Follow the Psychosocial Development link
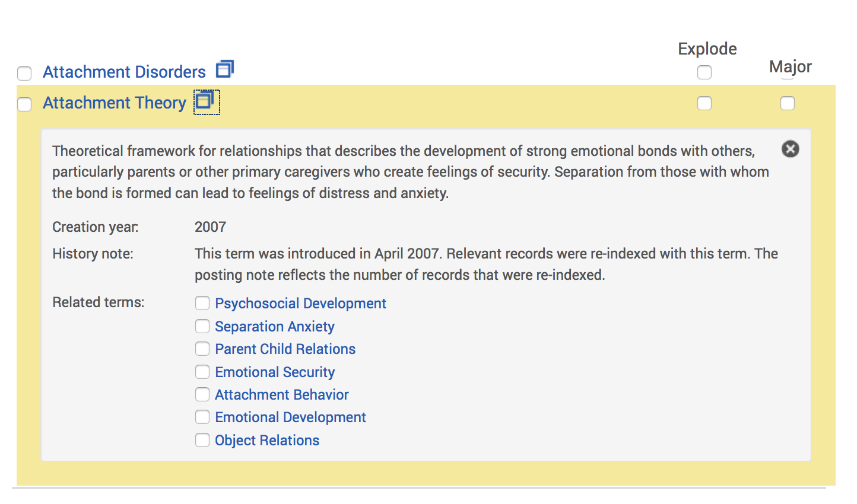Screen dimensions: 857x504 pyautogui.click(x=300, y=304)
